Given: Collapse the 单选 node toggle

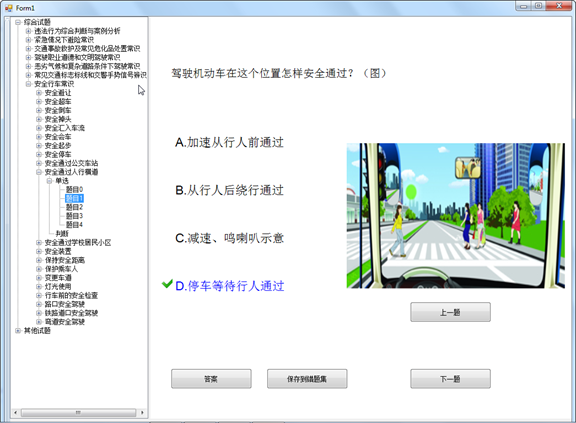Looking at the screenshot, I should [49, 181].
